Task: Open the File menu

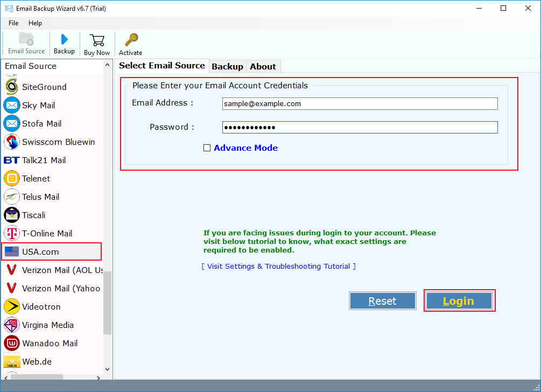Action: click(x=13, y=23)
